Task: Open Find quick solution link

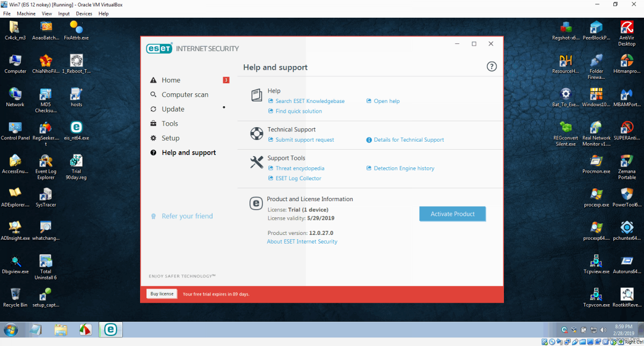Action: coord(298,112)
